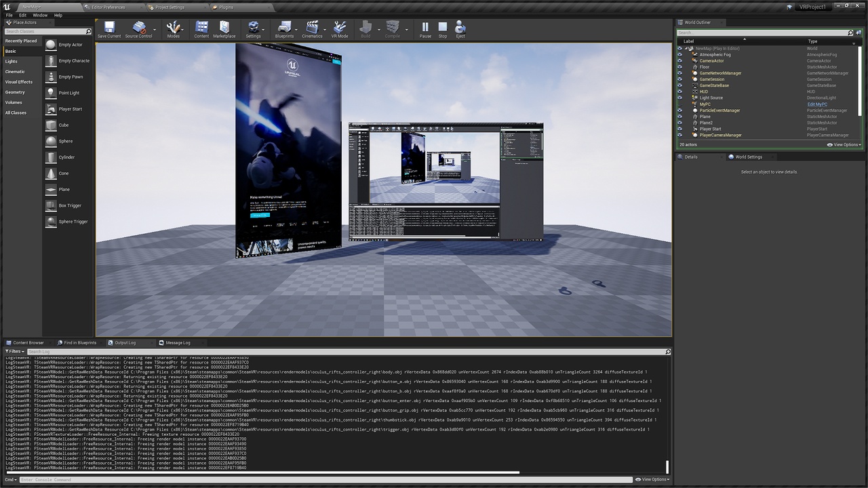This screenshot has width=868, height=488.
Task: Activate VR Mode from the toolbar
Action: coord(340,28)
